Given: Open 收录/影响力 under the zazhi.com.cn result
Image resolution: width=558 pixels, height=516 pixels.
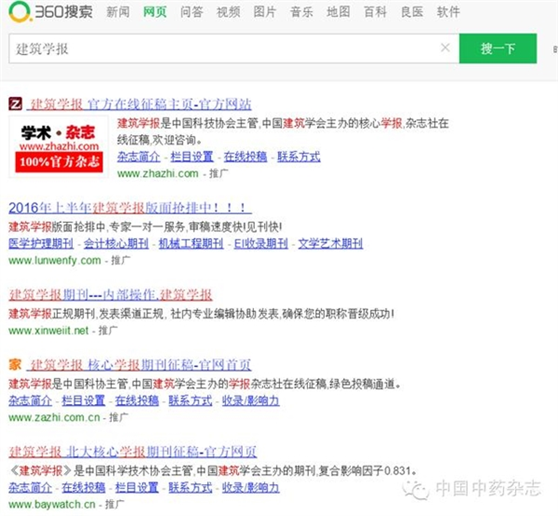Looking at the screenshot, I should pos(251,400).
